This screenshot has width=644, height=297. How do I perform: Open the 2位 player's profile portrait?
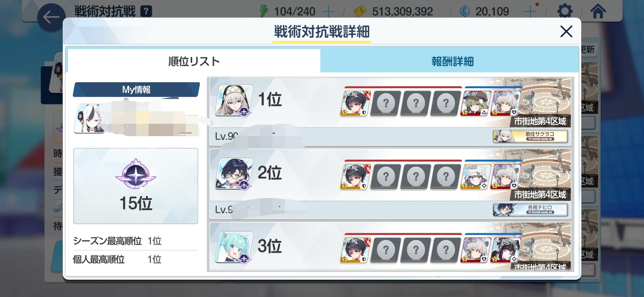click(234, 174)
